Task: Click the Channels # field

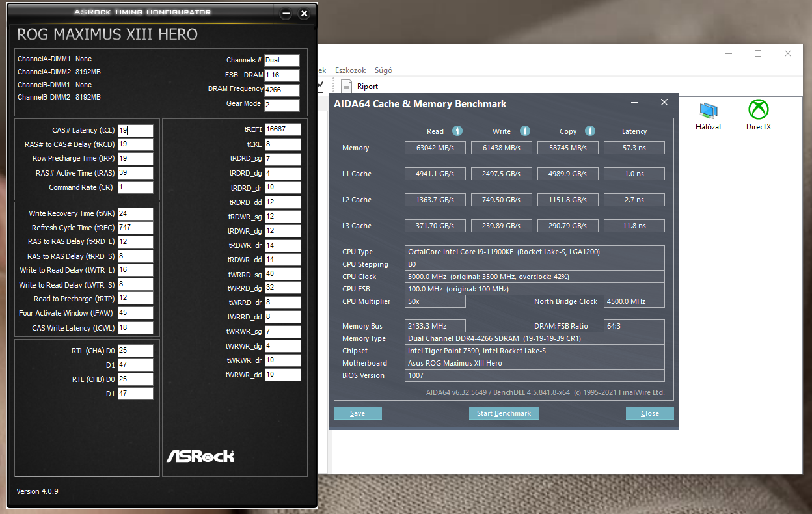Action: tap(282, 61)
